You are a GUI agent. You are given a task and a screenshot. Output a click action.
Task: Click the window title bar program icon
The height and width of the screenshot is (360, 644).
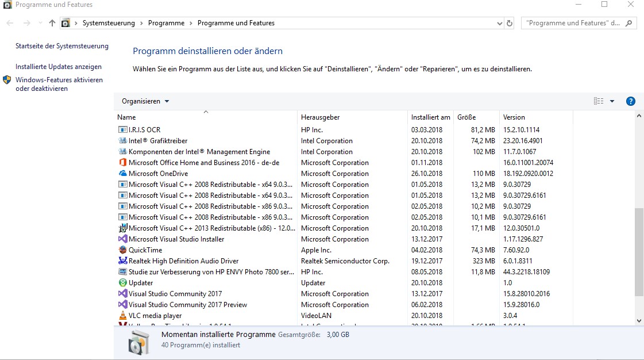(x=7, y=5)
